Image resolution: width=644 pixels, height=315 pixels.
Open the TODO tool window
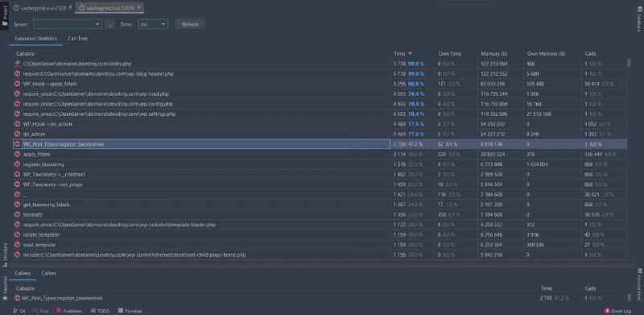click(100, 311)
